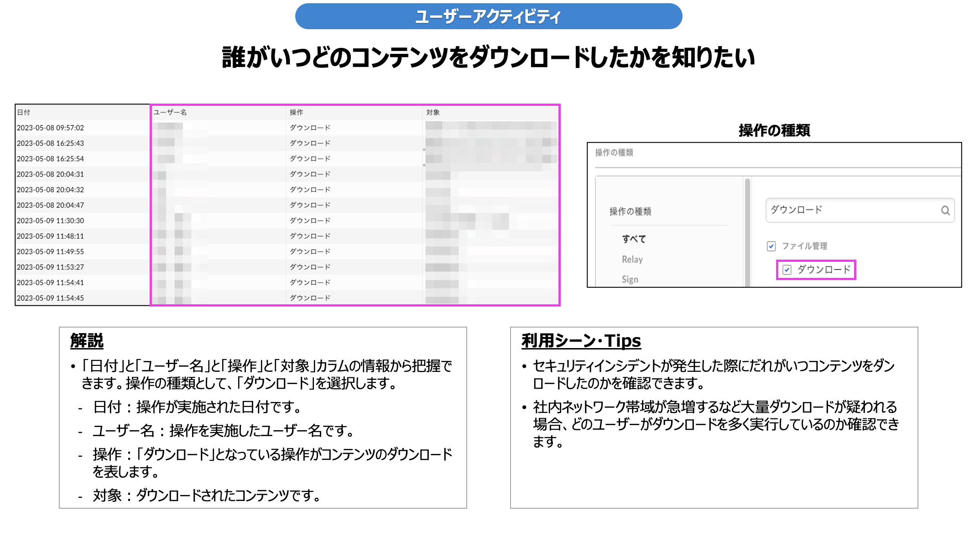
Task: Click the 操作の種類 panel heading
Action: click(x=614, y=152)
